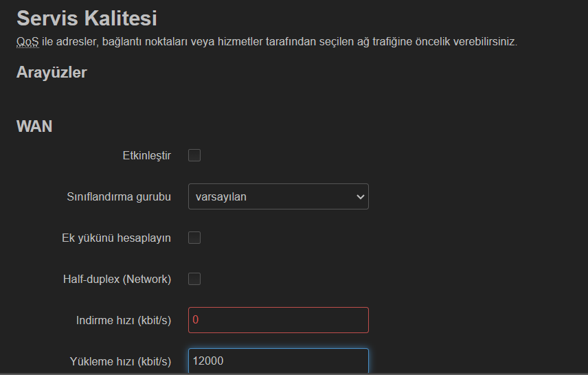This screenshot has width=588, height=375.
Task: Open the Sınıflandırma gurubu dropdown
Action: (x=278, y=196)
